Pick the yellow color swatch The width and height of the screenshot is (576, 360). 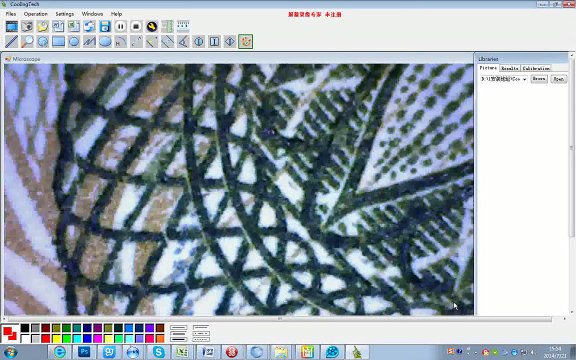tap(56, 338)
